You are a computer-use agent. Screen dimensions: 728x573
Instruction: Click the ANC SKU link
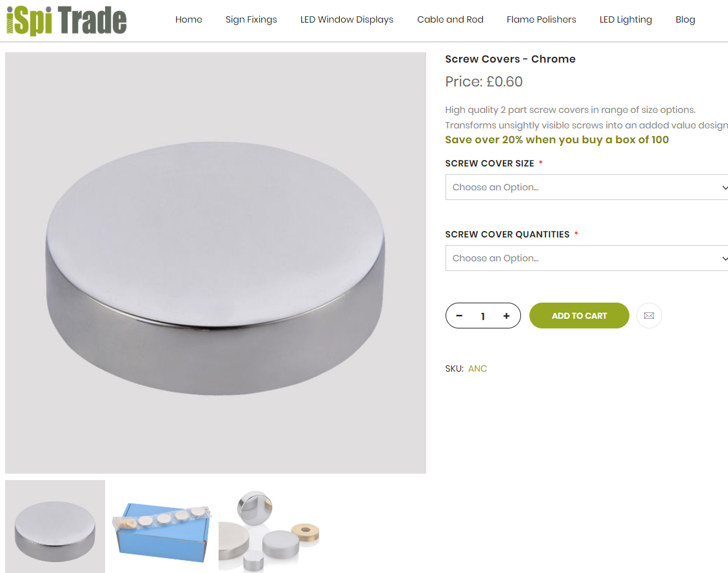(477, 368)
